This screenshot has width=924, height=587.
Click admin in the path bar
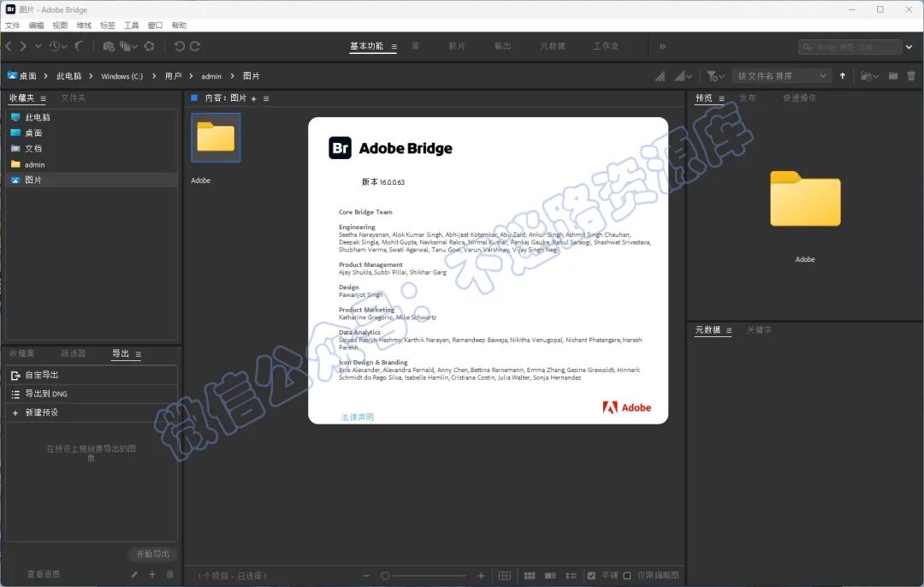(x=211, y=76)
